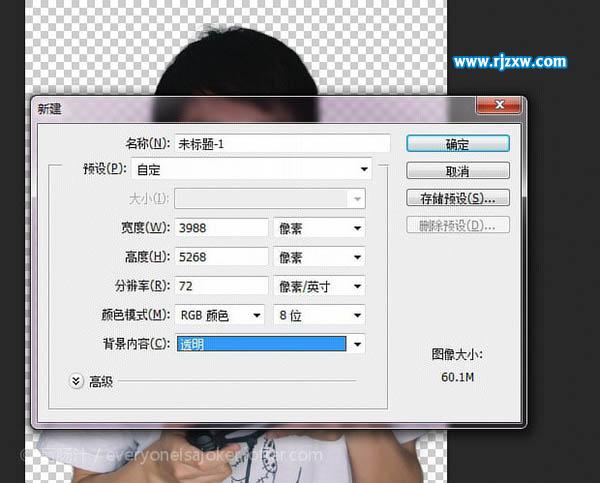Expand the 高级 section chevron

click(x=76, y=381)
